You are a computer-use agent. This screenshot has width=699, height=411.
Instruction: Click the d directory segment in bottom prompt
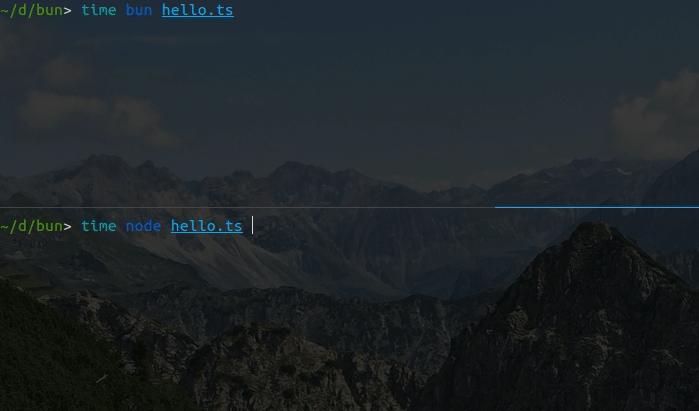point(22,226)
